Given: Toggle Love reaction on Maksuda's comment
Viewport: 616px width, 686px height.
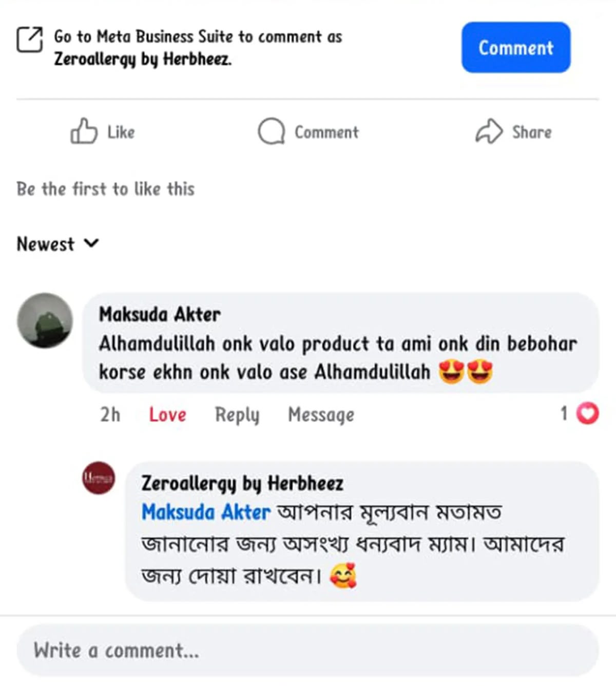Looking at the screenshot, I should pos(167,414).
